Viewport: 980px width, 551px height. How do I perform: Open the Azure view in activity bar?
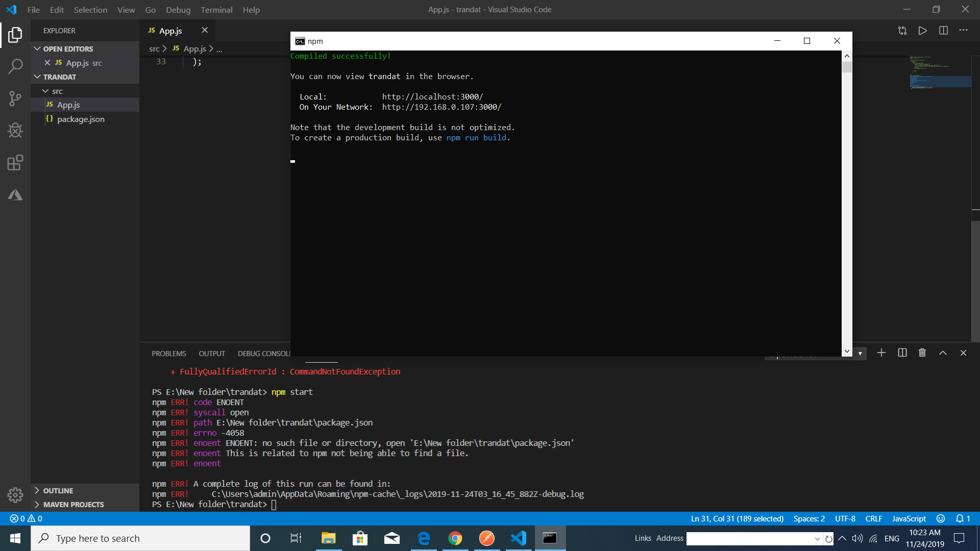15,195
